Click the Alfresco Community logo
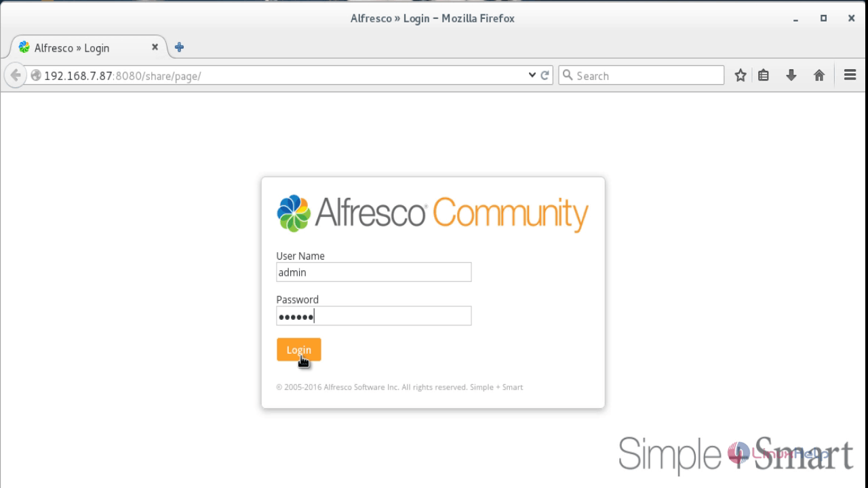The image size is (868, 488). click(432, 213)
